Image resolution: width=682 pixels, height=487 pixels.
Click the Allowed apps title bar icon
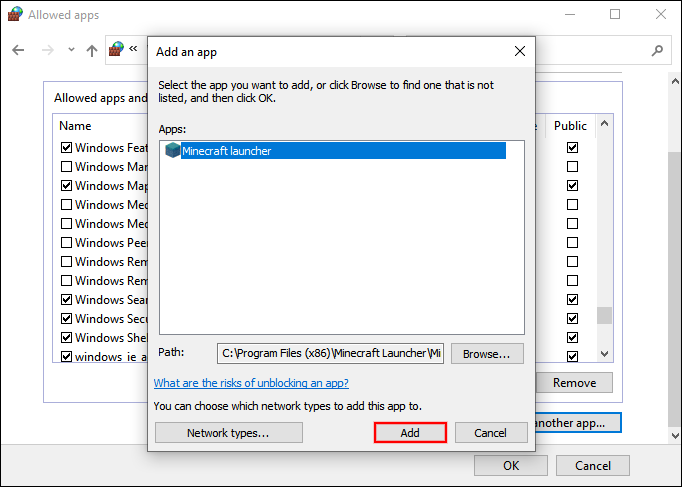pos(14,15)
